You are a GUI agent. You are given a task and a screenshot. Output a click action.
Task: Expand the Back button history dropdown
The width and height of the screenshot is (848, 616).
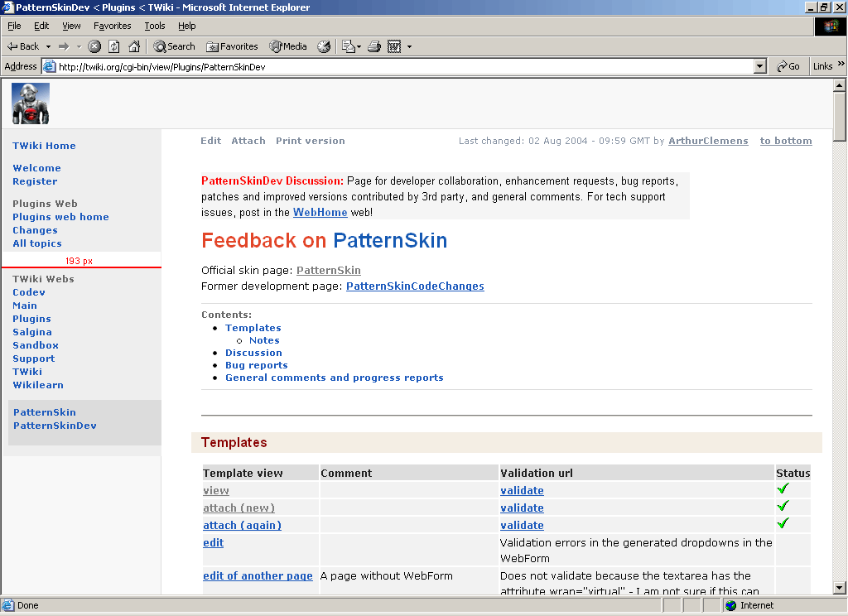(48, 46)
